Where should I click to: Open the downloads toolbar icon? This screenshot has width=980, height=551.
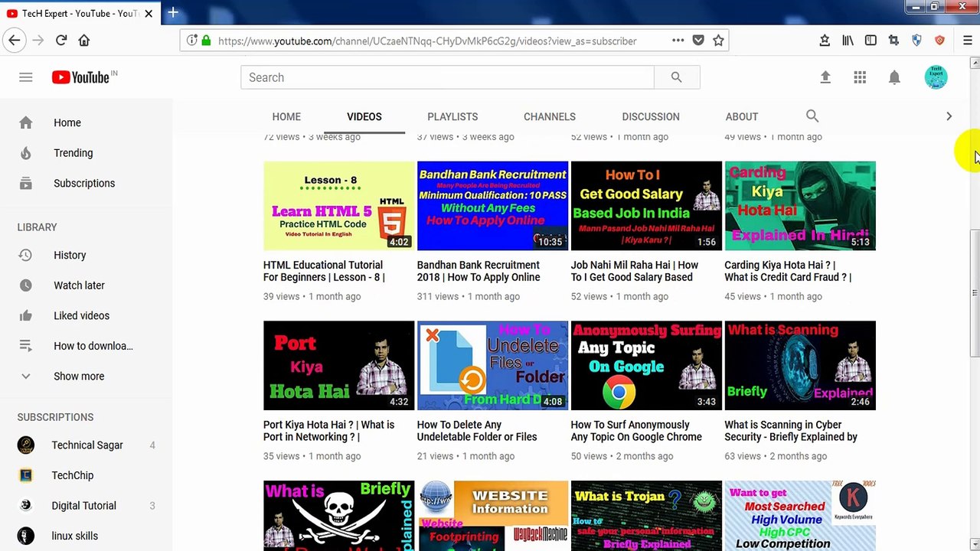click(x=825, y=41)
